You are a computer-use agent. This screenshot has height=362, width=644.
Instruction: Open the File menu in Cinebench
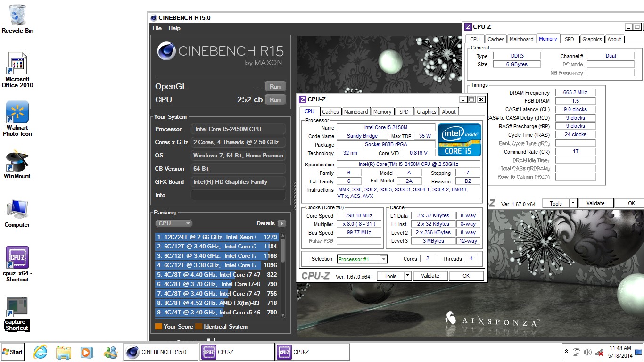[x=157, y=28]
